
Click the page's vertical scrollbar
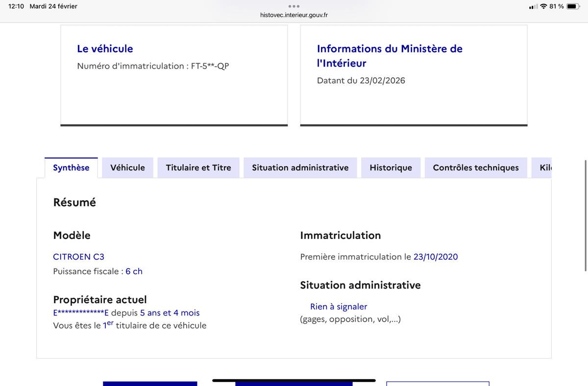pyautogui.click(x=586, y=216)
